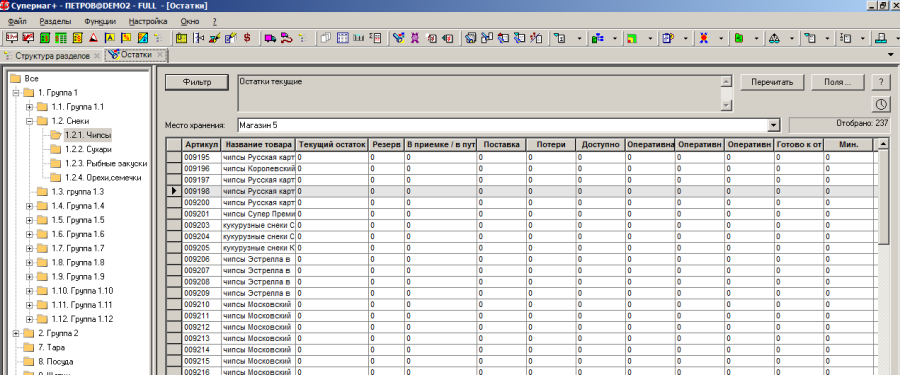Click the balance scales toolbar icon

pyautogui.click(x=774, y=38)
